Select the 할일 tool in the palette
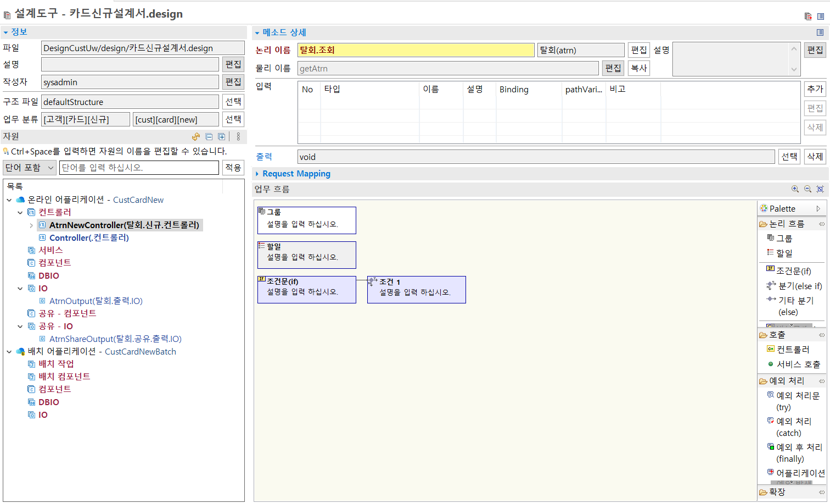The image size is (830, 503). [x=779, y=253]
